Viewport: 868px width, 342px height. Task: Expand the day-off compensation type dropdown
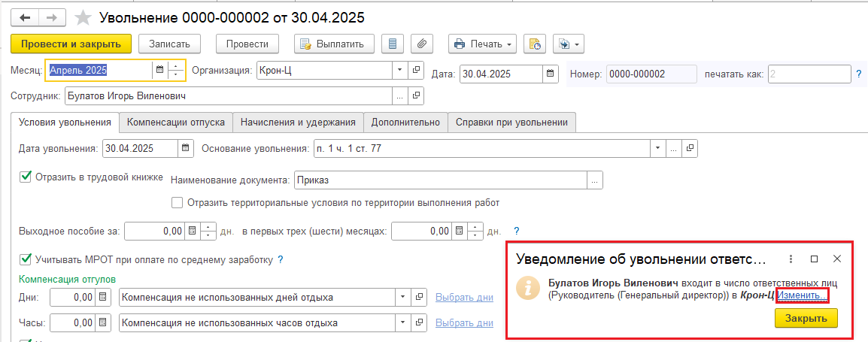[404, 297]
